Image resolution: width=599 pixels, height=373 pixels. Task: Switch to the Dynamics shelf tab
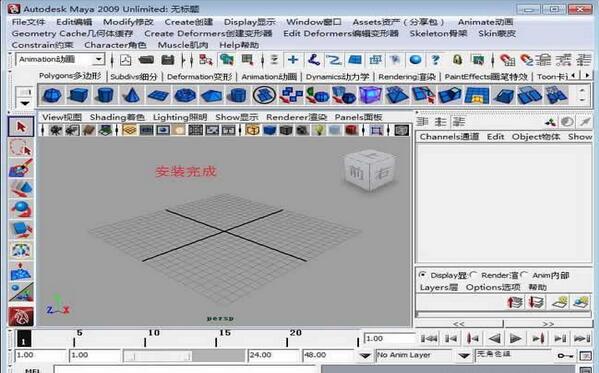point(337,77)
